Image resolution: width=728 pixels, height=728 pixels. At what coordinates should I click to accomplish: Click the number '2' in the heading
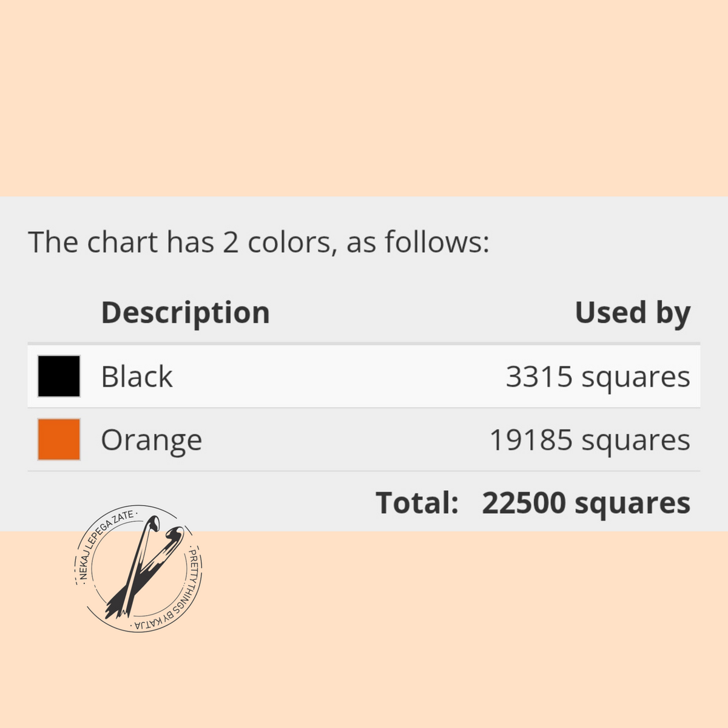tap(231, 243)
